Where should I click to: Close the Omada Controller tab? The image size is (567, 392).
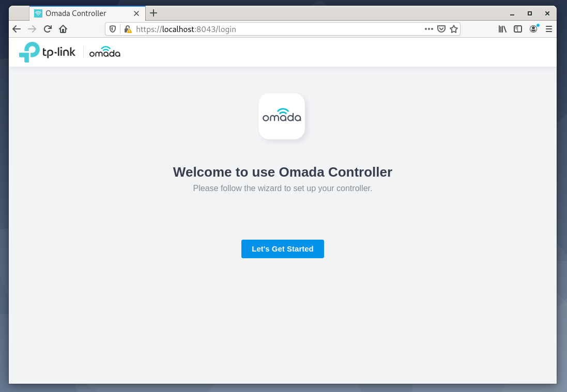coord(136,13)
